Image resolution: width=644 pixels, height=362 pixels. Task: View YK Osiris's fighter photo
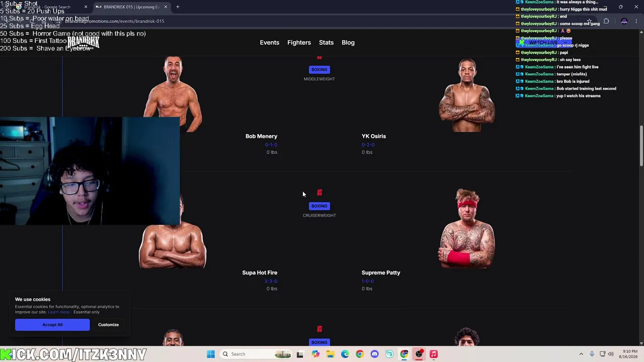(467, 96)
